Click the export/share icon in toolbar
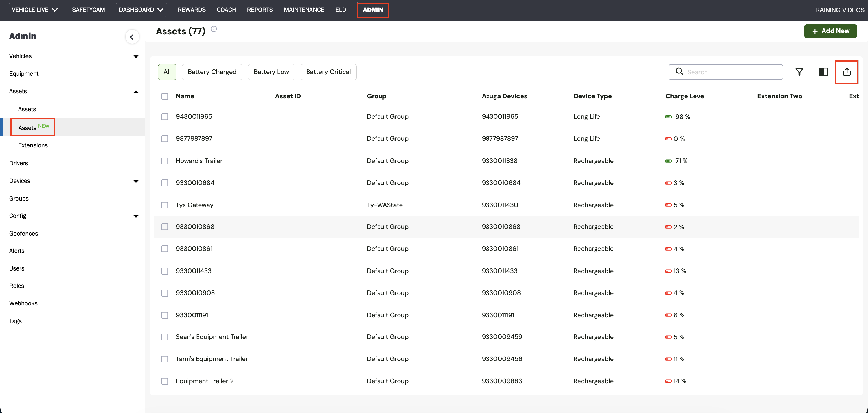This screenshot has height=413, width=868. [846, 72]
